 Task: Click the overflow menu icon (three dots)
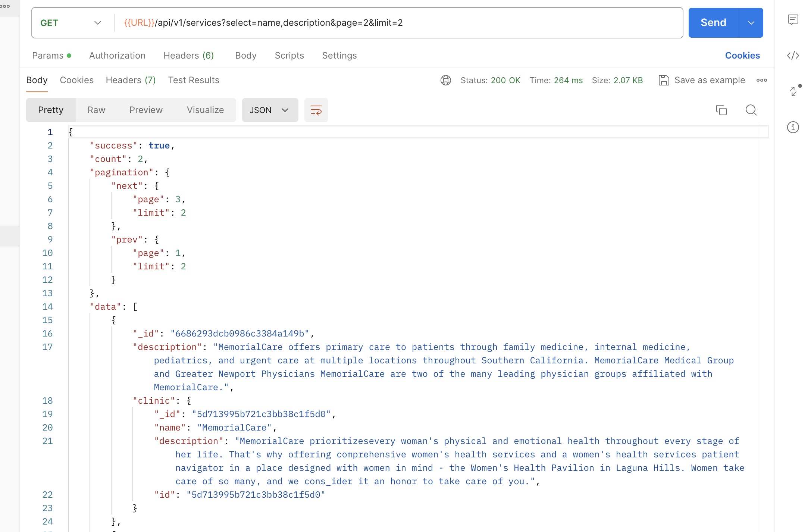click(762, 79)
